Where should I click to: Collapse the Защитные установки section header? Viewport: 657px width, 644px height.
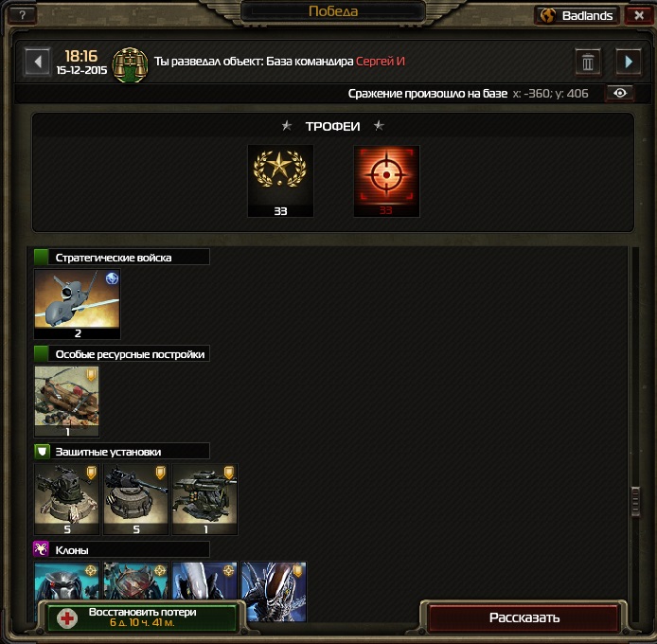click(121, 452)
